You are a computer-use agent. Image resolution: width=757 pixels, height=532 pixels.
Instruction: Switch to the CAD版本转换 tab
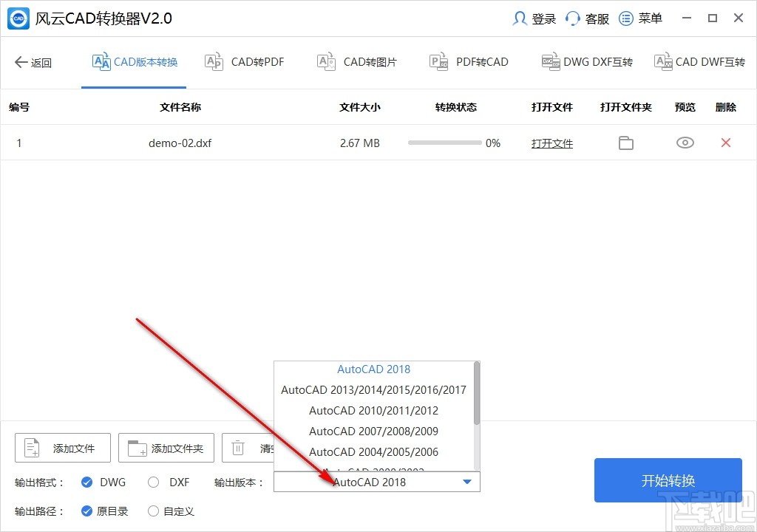click(x=134, y=62)
